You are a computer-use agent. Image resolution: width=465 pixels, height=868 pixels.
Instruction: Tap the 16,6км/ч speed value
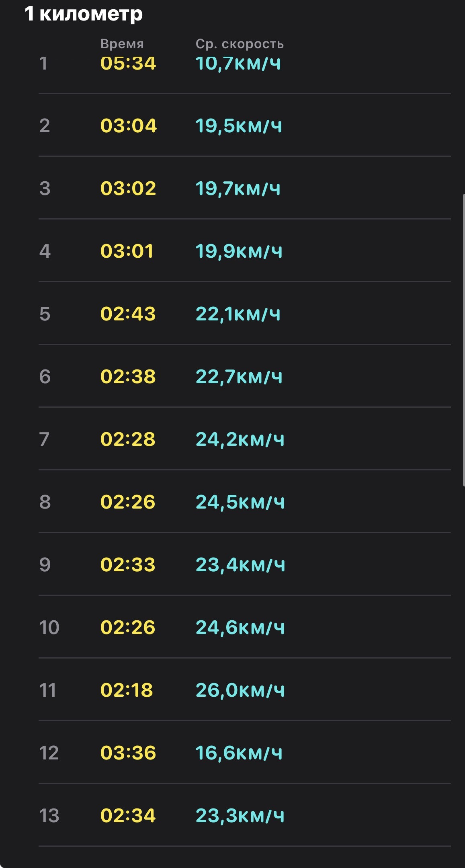pyautogui.click(x=239, y=753)
